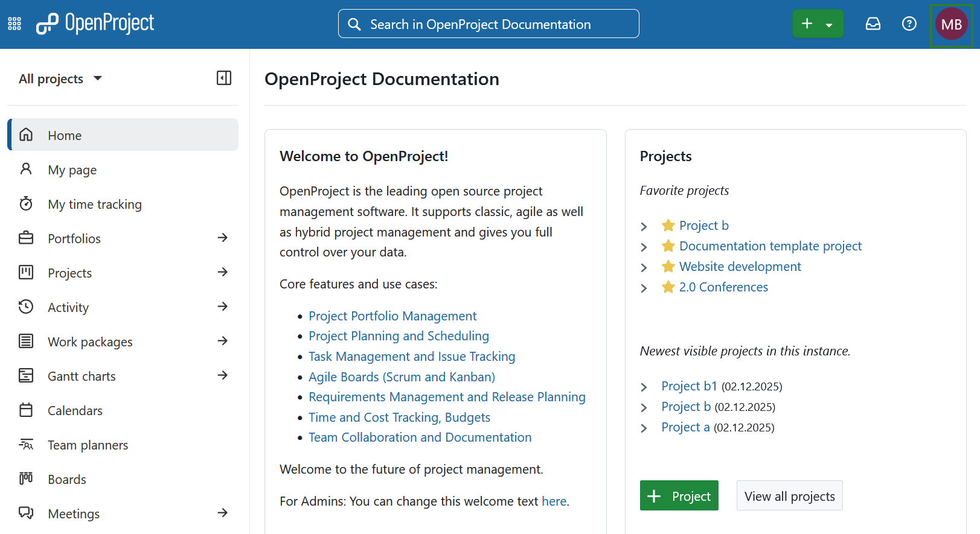Expand favorite Project b chevron

(x=644, y=226)
